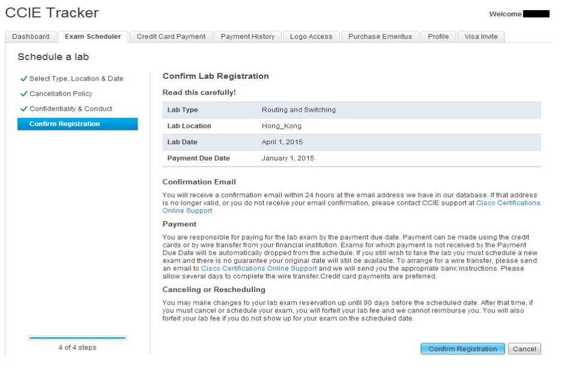Click the Confirm Registration button
The height and width of the screenshot is (378, 588).
462,349
